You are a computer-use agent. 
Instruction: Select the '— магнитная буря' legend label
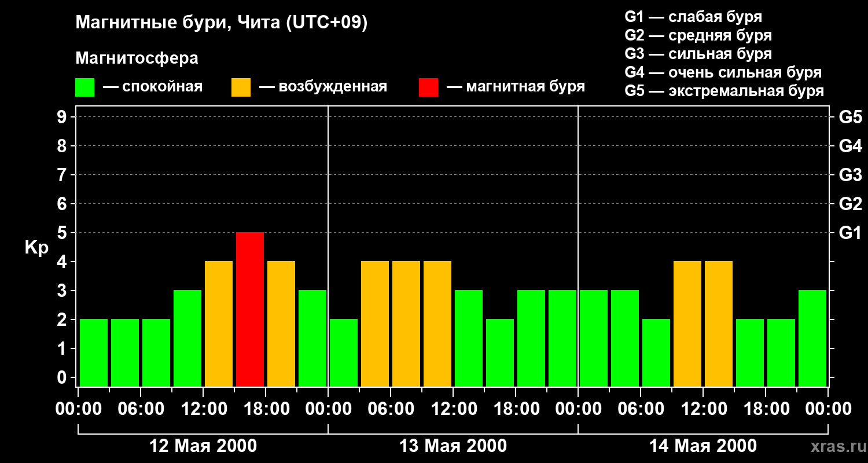(x=516, y=87)
